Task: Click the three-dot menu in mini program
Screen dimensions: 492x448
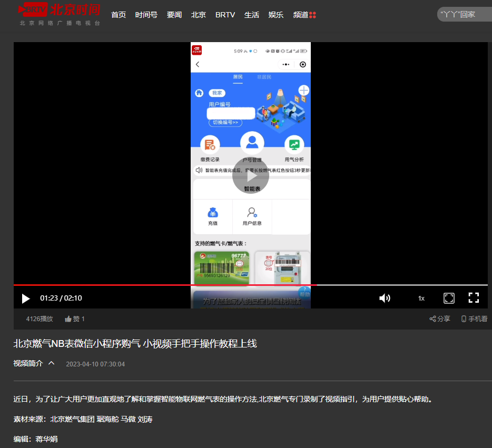Action: click(x=286, y=64)
